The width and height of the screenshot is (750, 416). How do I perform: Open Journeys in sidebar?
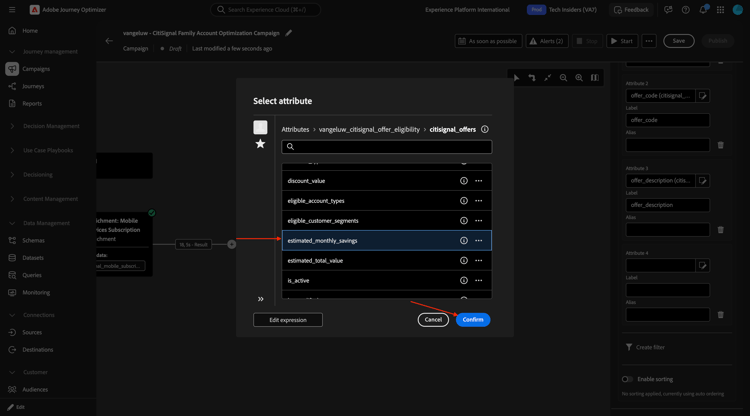pyautogui.click(x=33, y=86)
